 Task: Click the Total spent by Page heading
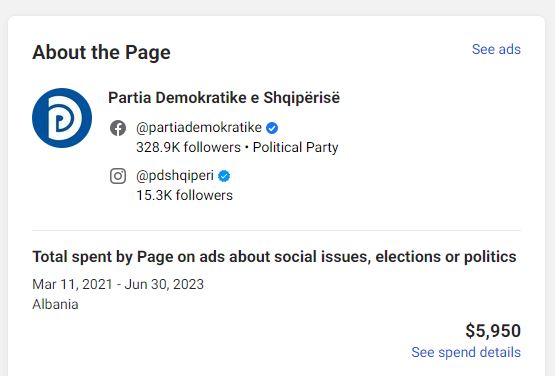(274, 257)
